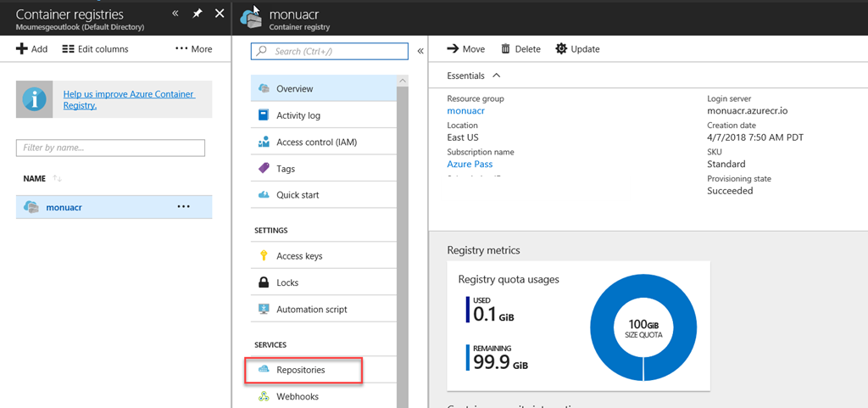Open the Quick start menu item
Image resolution: width=868 pixels, height=408 pixels.
point(324,195)
